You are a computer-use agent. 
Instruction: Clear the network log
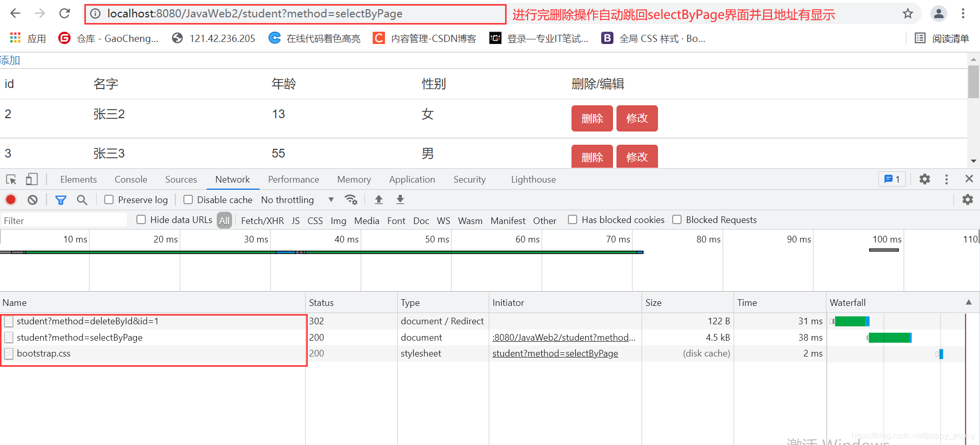tap(33, 199)
